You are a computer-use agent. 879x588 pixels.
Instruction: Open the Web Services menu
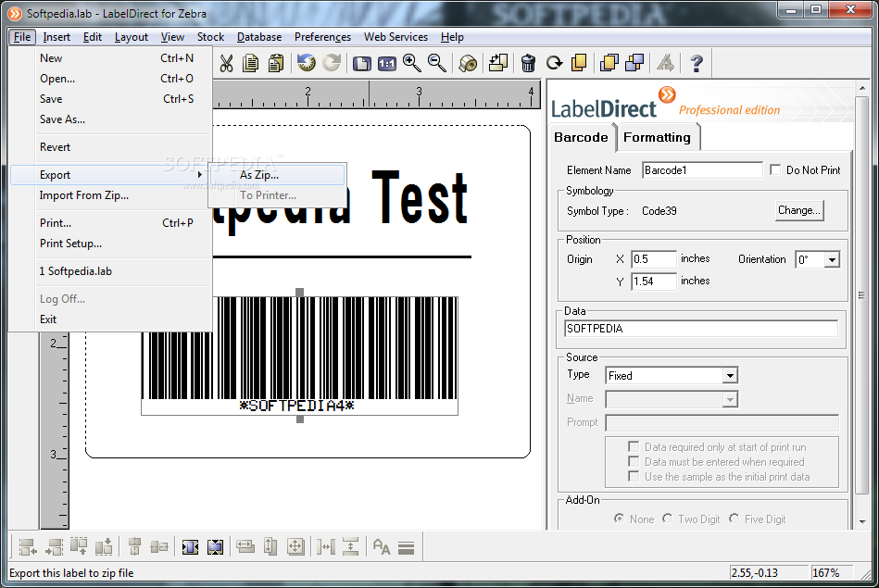(396, 37)
